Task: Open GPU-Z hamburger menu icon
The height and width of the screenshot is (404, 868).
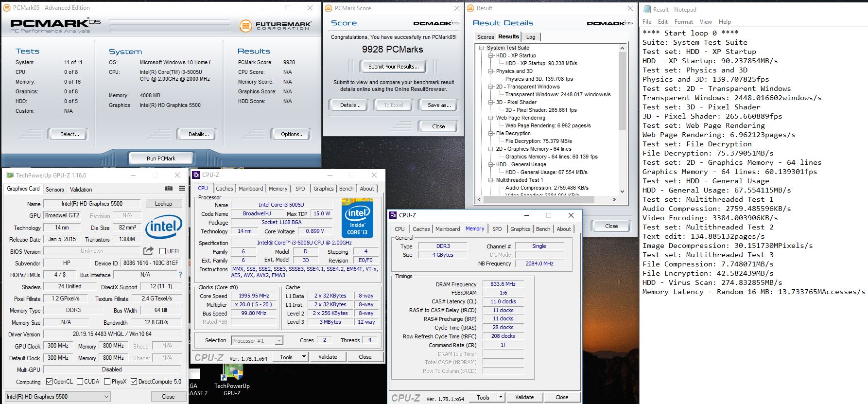Action: 182,189
